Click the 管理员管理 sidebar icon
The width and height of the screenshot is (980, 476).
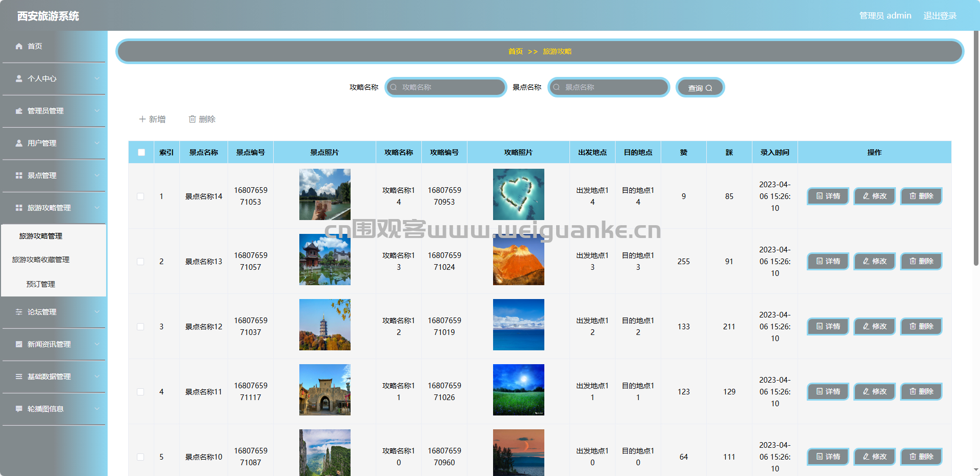[19, 111]
